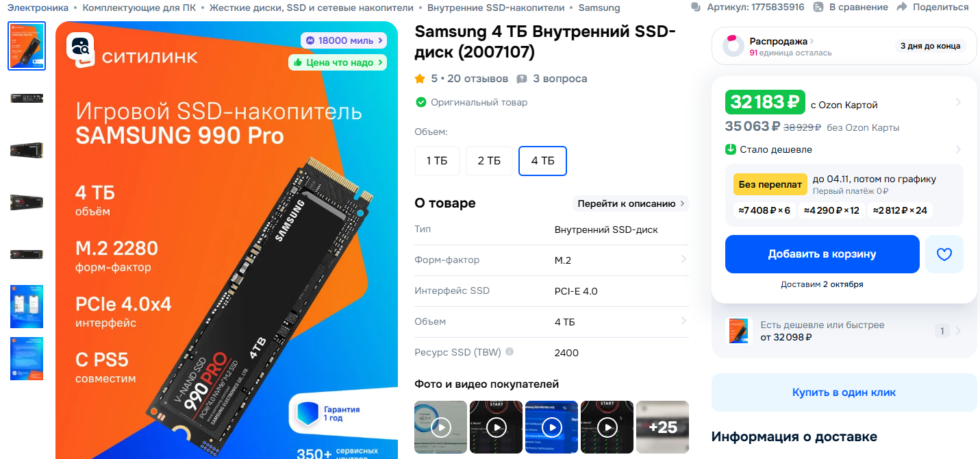Click the questions speech bubble icon
This screenshot has width=980, height=459.
pos(522,79)
